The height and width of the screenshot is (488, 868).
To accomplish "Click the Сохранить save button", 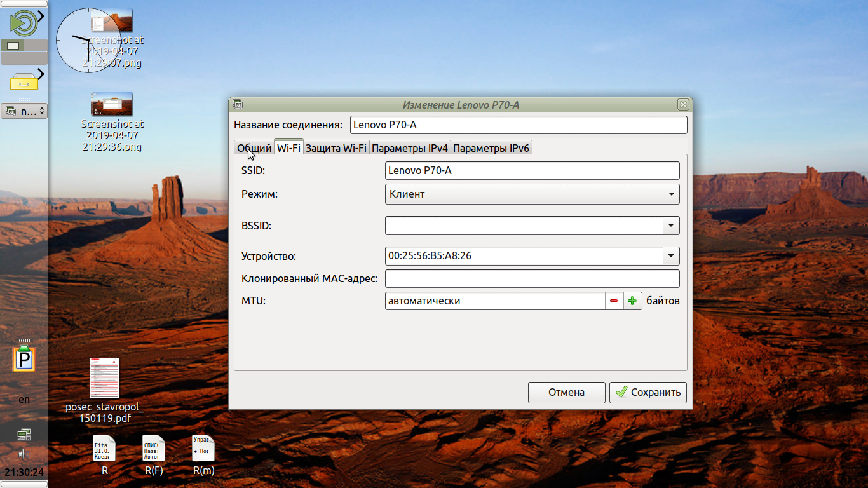I will [648, 392].
